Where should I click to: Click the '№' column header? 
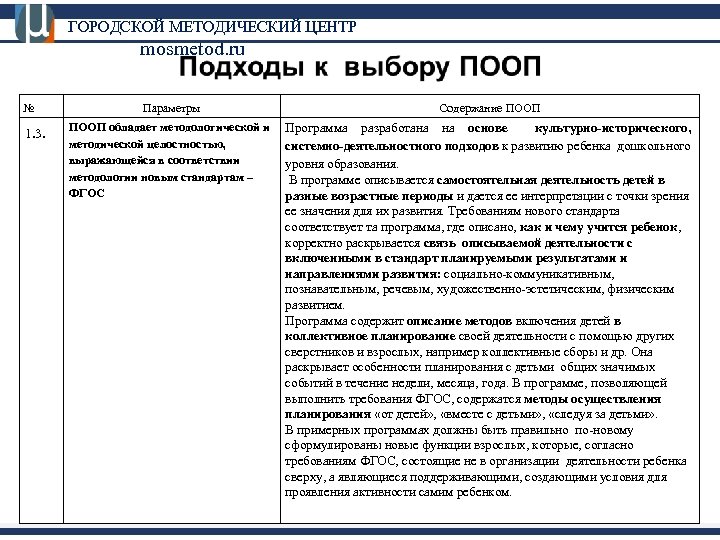pos(29,108)
